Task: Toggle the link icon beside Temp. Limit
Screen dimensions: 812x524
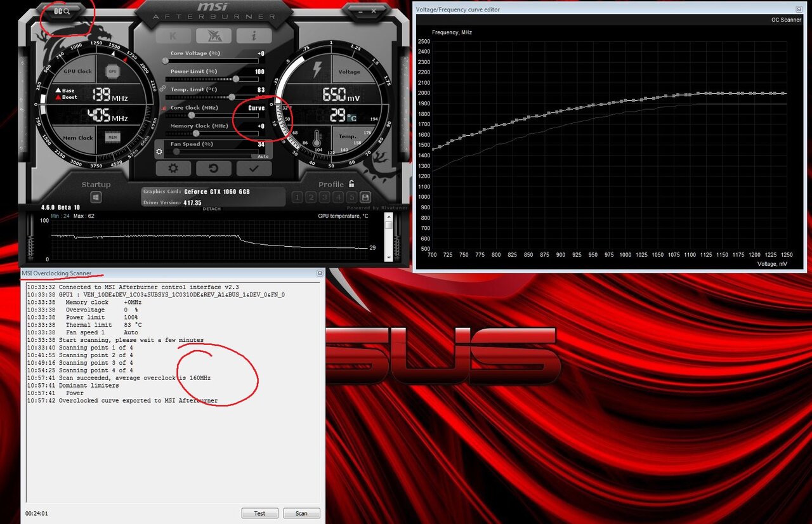Action: (164, 89)
